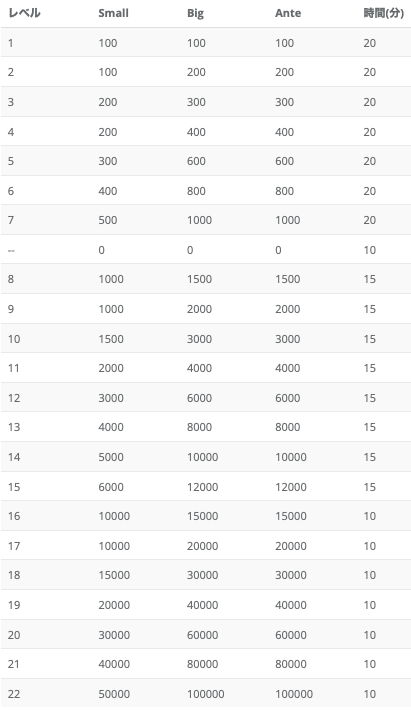Screen dimensions: 411x710
Task: Click Small value 15000 in level 18
Action: click(x=114, y=575)
